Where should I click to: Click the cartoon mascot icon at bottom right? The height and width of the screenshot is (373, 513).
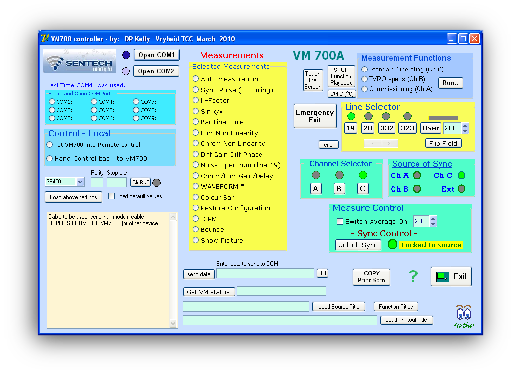tap(464, 316)
